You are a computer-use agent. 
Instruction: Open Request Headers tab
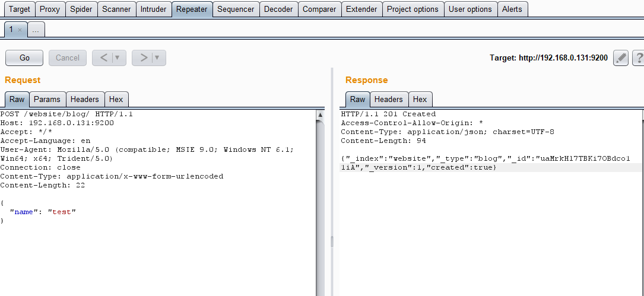[x=85, y=99]
